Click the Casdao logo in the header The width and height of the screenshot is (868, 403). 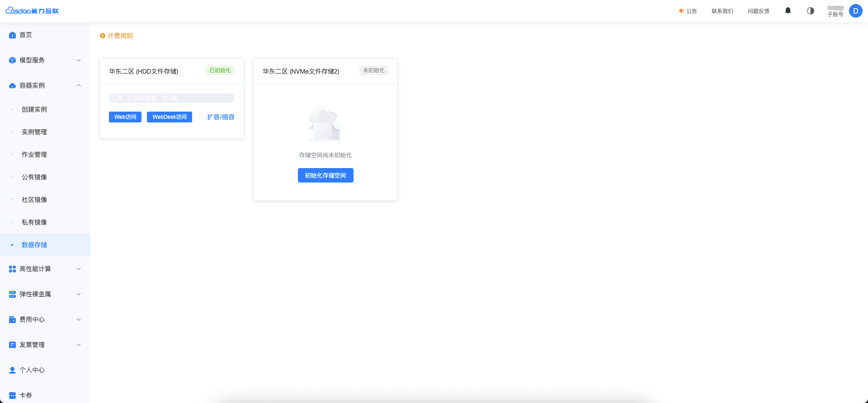click(32, 11)
